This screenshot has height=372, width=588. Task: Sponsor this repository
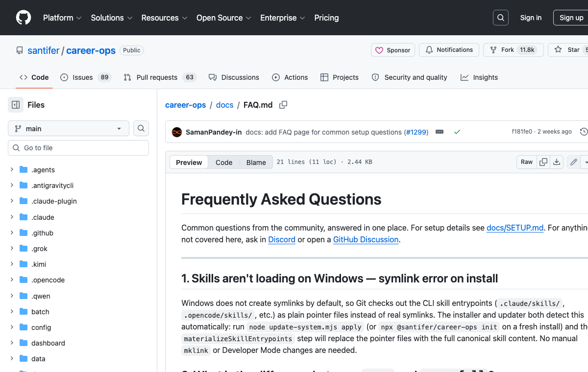393,50
